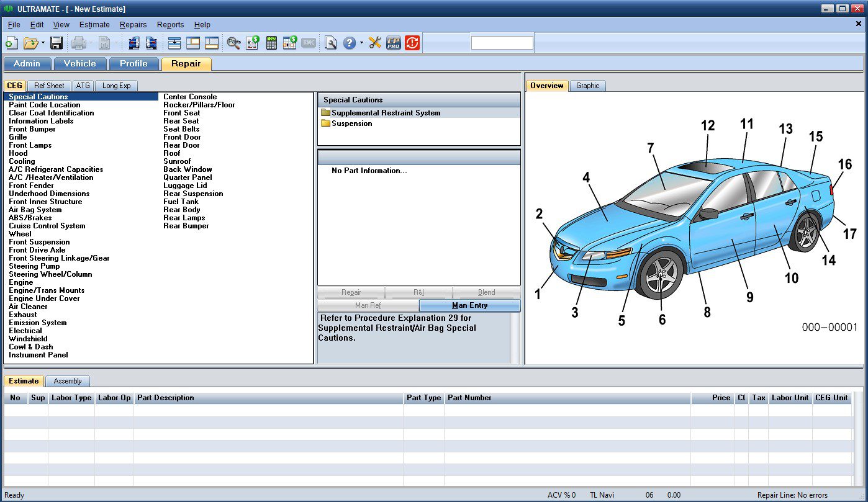The height and width of the screenshot is (502, 868).
Task: Click the blue car rear view icon
Action: tap(151, 43)
